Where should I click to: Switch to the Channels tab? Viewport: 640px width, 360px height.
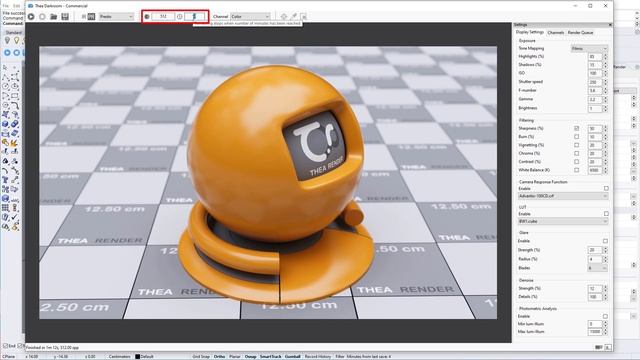click(556, 33)
